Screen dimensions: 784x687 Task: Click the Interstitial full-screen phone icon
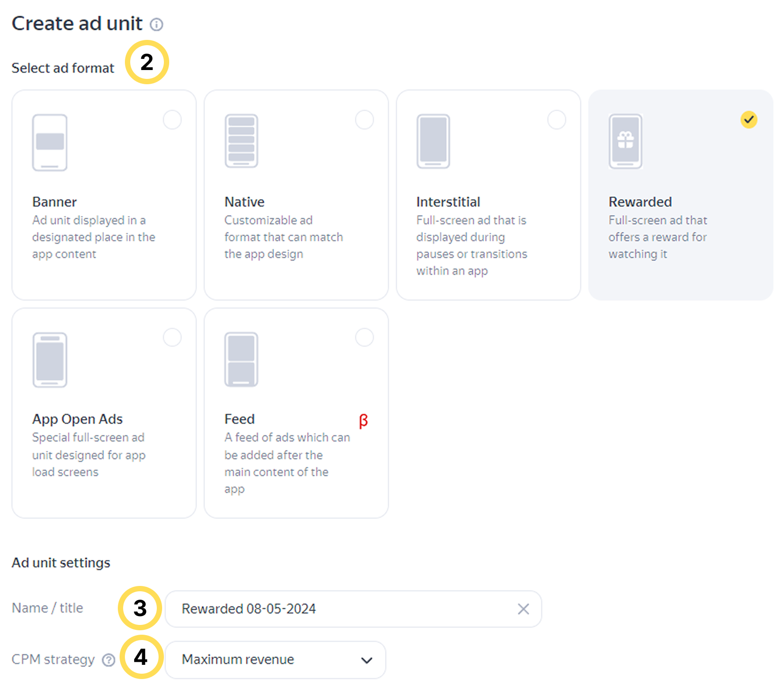433,141
